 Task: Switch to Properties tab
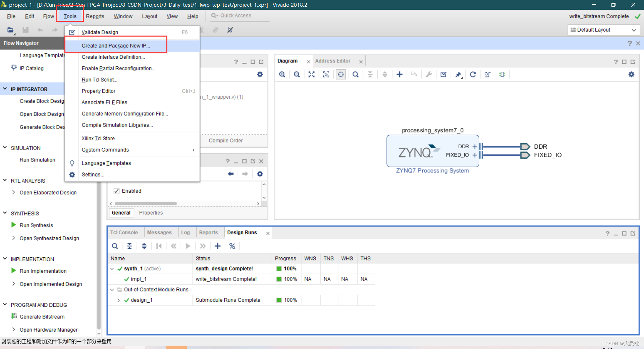(151, 213)
